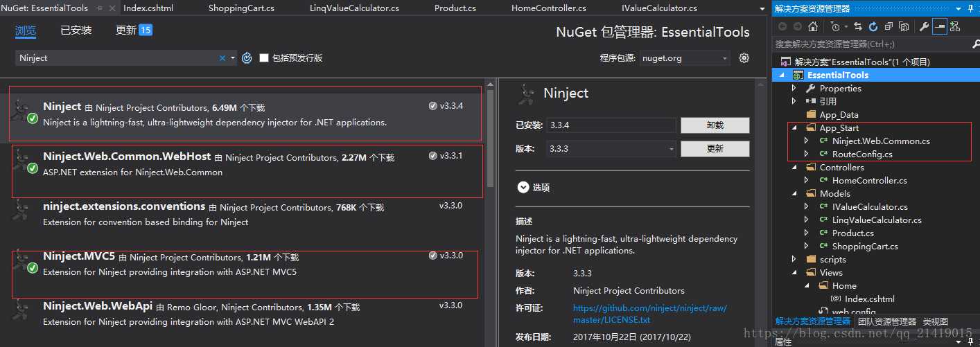
Task: Open Solution Explorer window options dropdown arrow
Action: (959, 8)
